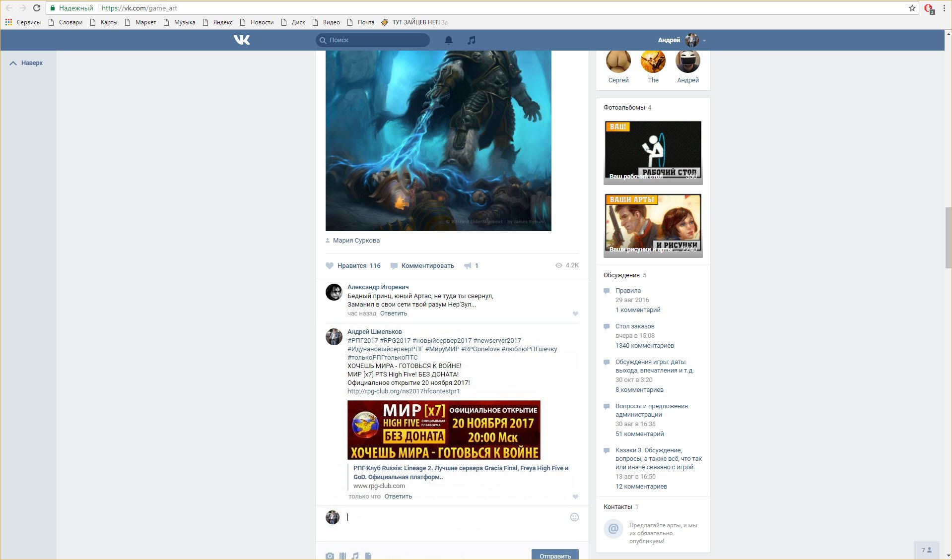Open the Словари bookmark
The width and height of the screenshot is (952, 560).
66,22
